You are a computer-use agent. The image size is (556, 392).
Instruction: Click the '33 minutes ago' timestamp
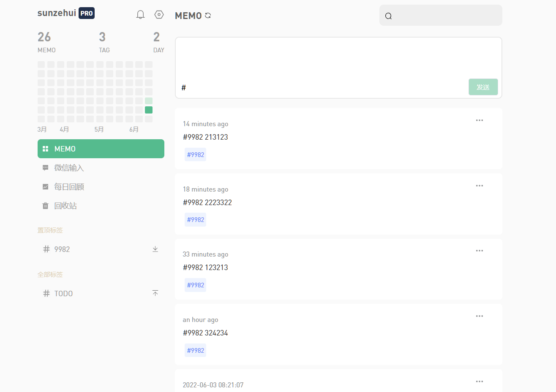[205, 254]
